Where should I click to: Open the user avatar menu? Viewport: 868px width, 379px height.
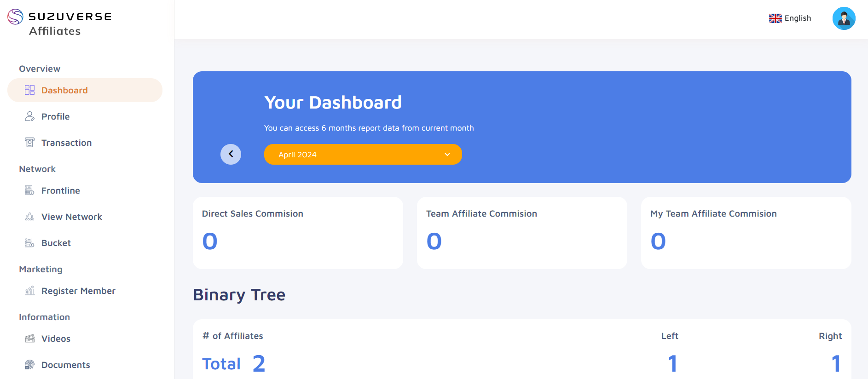844,18
